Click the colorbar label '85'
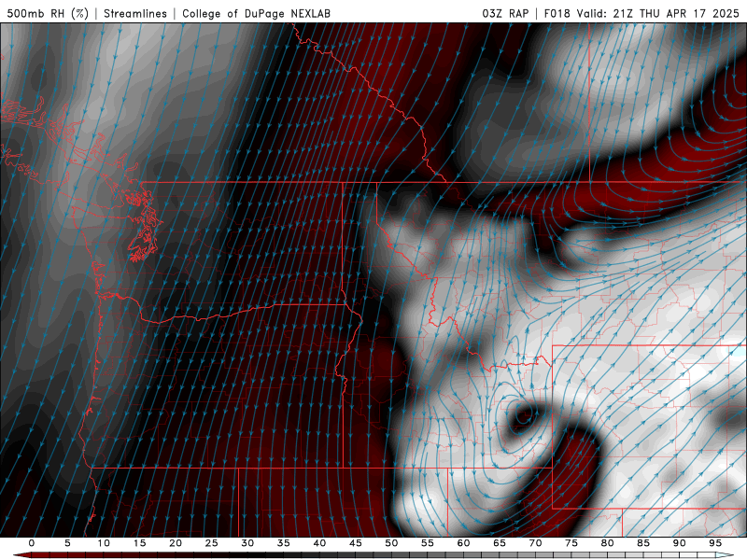 tap(643, 543)
